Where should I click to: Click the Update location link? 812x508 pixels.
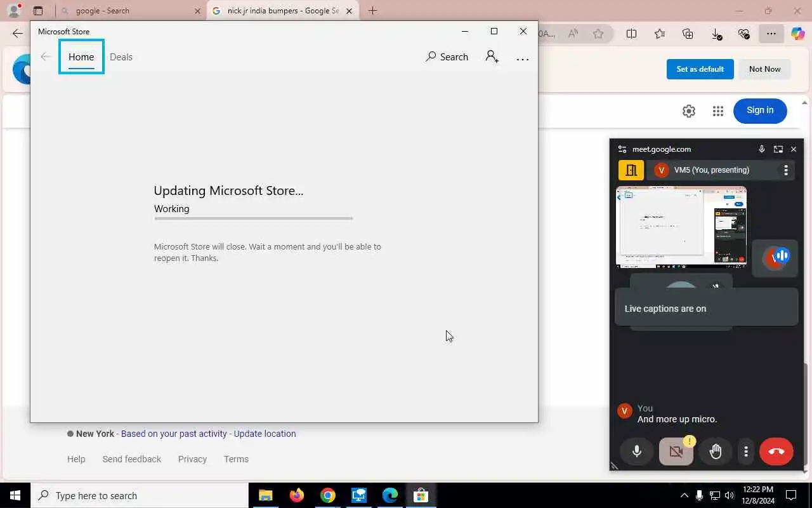265,434
